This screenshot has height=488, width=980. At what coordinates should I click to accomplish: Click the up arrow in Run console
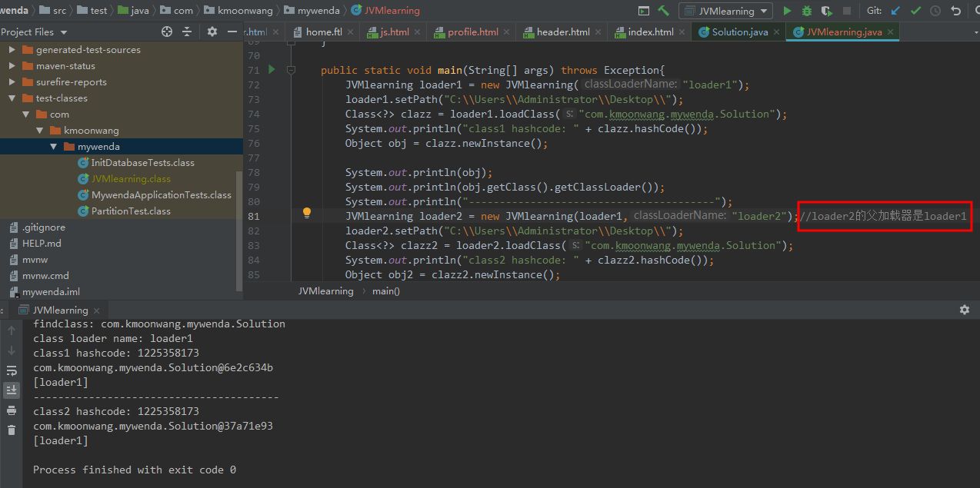pos(12,331)
